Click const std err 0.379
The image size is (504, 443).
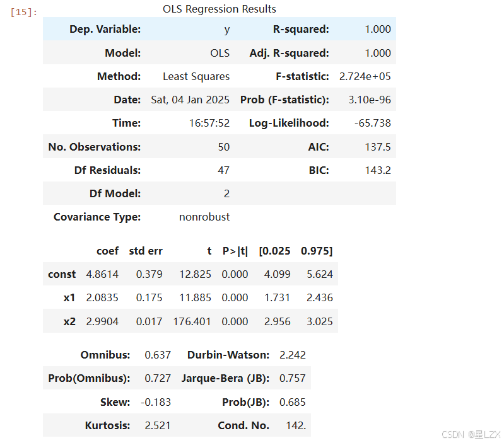coord(149,275)
